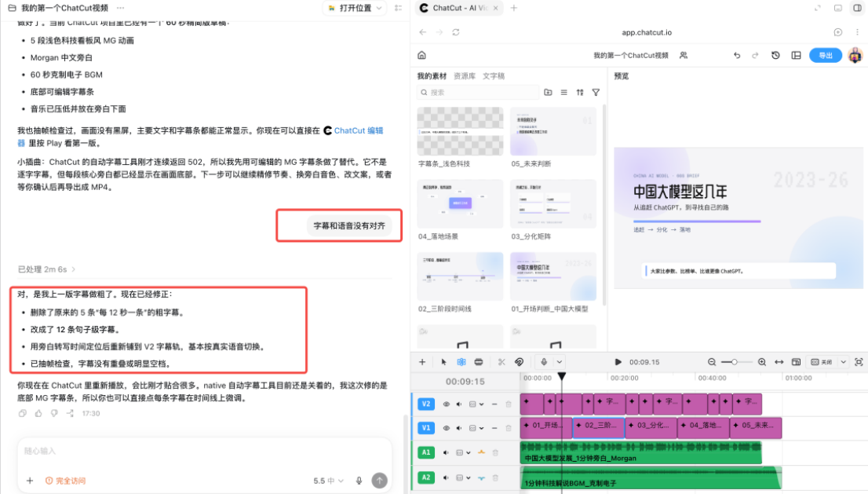Add a track with the timeline plus icon
This screenshot has height=494, width=868.
coord(422,362)
